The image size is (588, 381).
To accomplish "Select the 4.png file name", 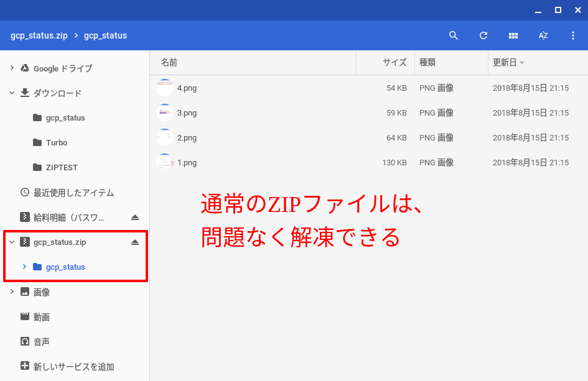I will pos(187,88).
